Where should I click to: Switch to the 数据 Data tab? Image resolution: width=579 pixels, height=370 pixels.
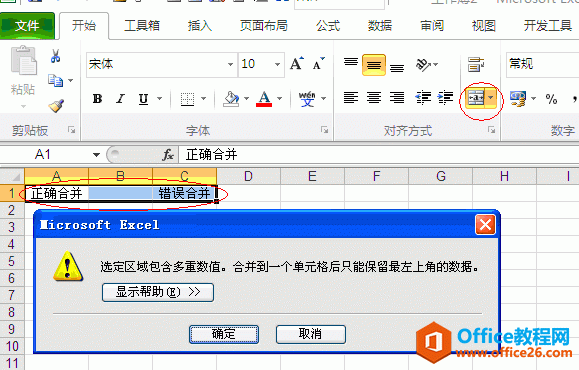coord(380,25)
